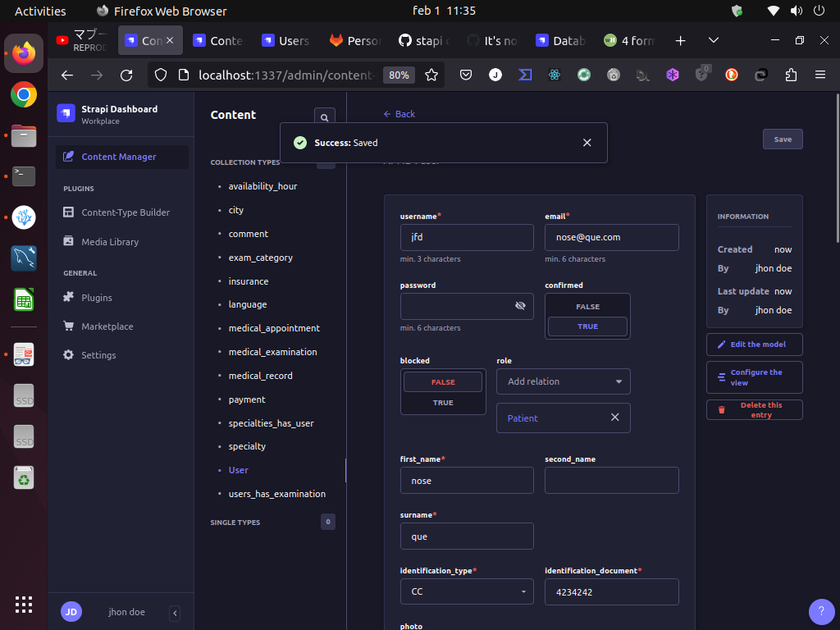Click Edit the model button
This screenshot has width=840, height=630.
(755, 345)
